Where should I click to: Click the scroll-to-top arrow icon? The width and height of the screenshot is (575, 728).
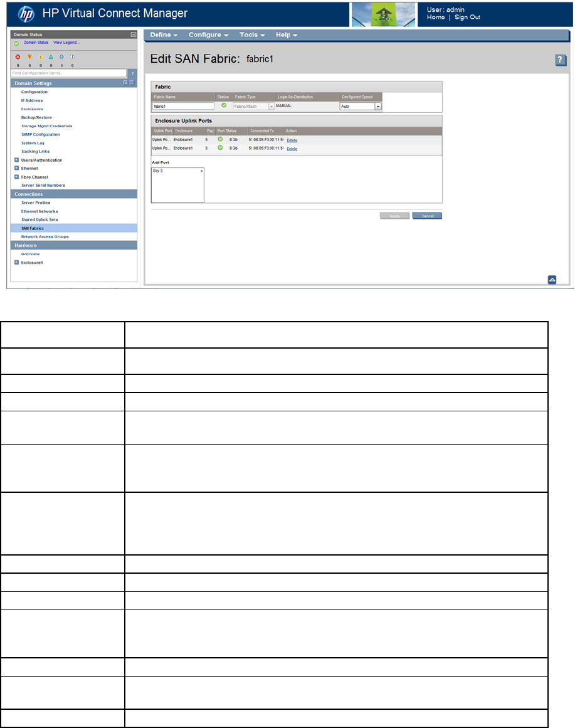click(552, 280)
